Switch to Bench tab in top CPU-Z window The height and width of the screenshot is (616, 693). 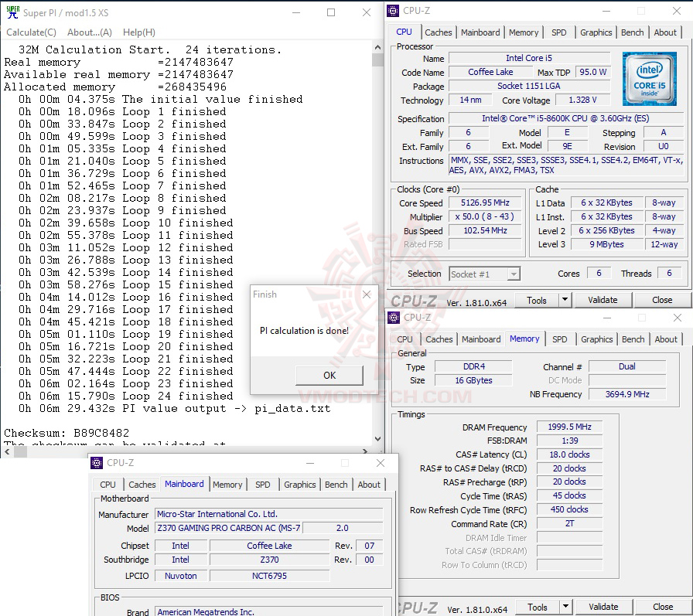pyautogui.click(x=632, y=32)
